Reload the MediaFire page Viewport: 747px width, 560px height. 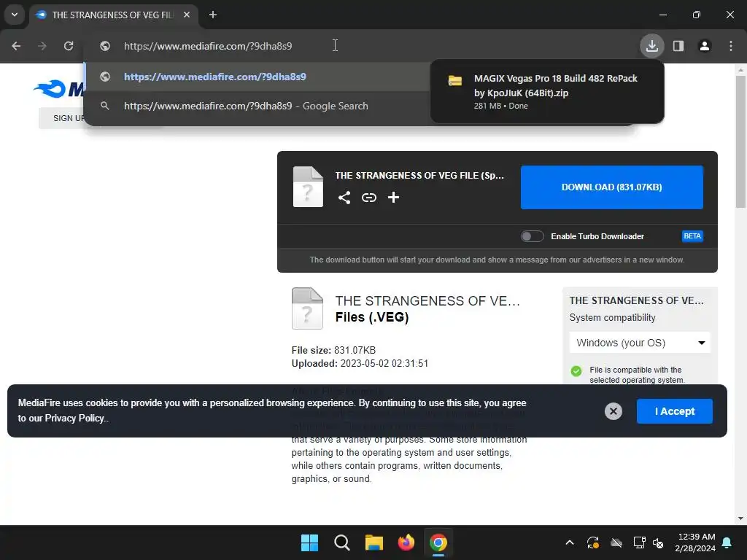tap(69, 46)
